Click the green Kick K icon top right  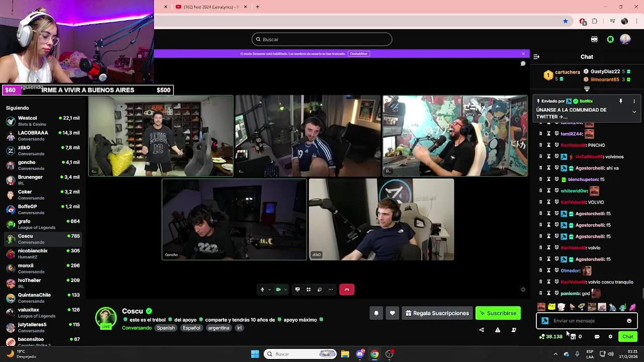610,39
